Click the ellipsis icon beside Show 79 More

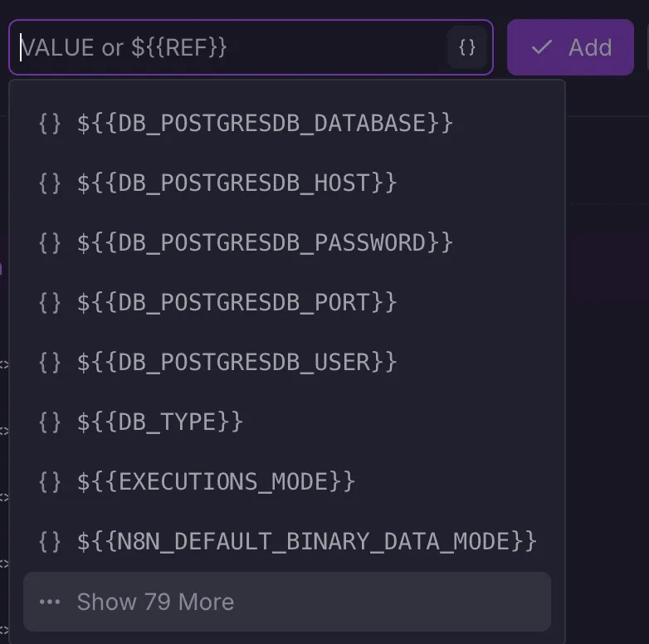pyautogui.click(x=50, y=602)
